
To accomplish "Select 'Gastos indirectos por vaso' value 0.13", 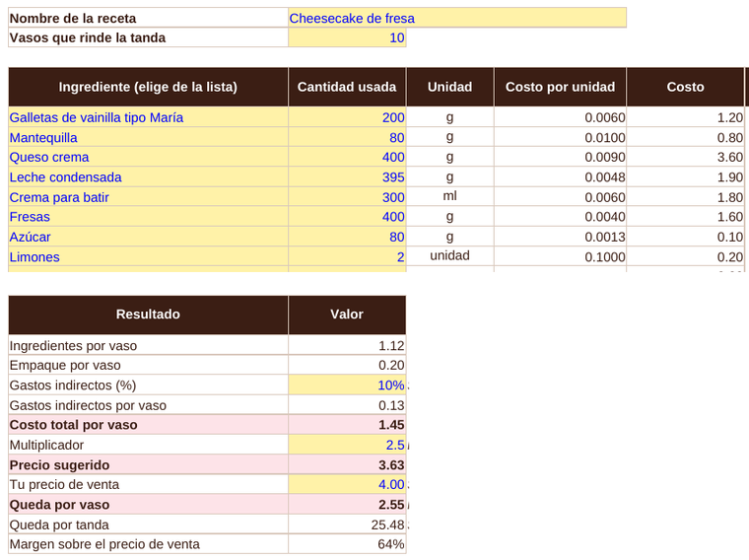I will point(347,404).
